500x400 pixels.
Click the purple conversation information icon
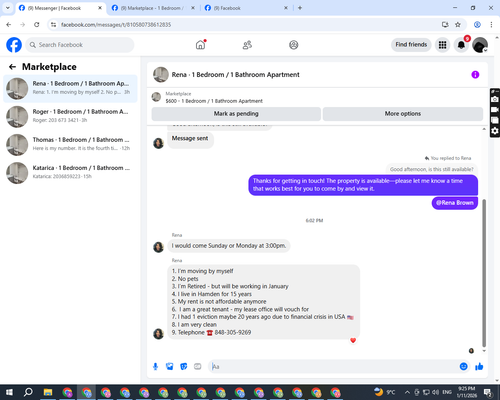pos(475,75)
